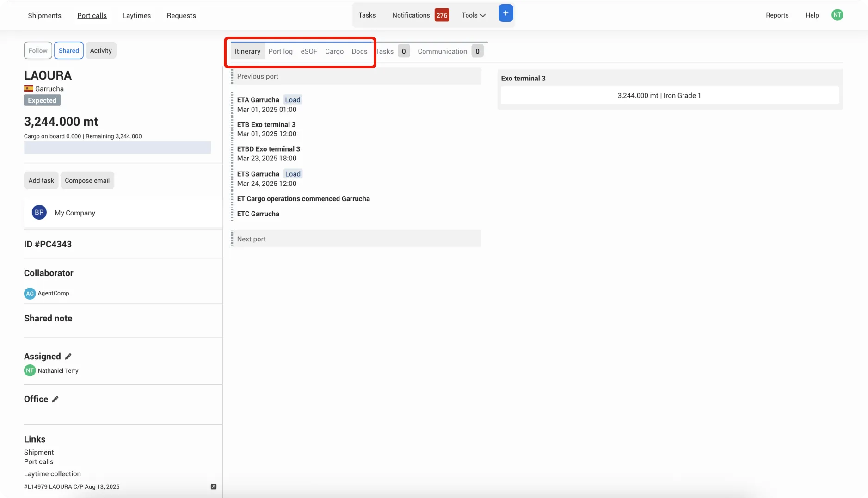Switch to the Port log tab

click(x=280, y=51)
